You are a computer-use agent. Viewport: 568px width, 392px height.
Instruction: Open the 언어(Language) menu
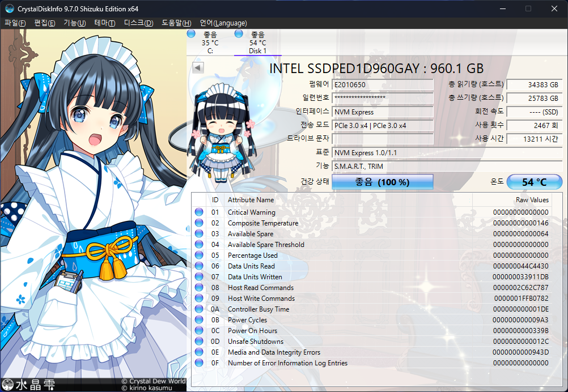coord(223,23)
